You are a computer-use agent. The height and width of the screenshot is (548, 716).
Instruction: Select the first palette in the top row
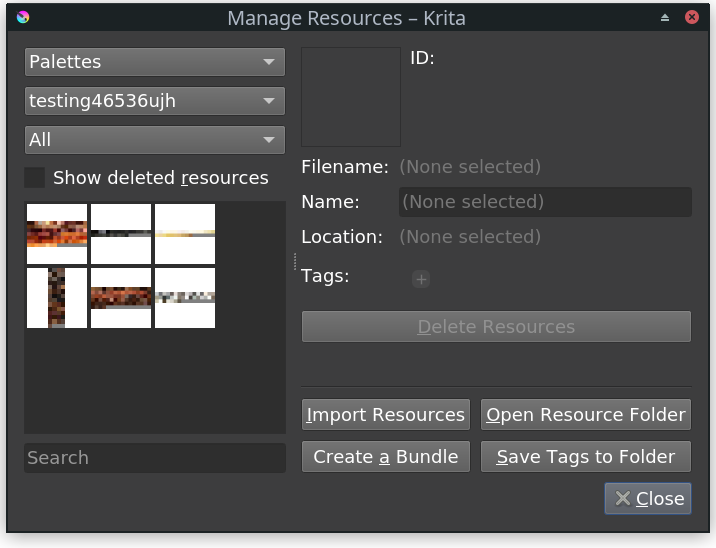57,234
